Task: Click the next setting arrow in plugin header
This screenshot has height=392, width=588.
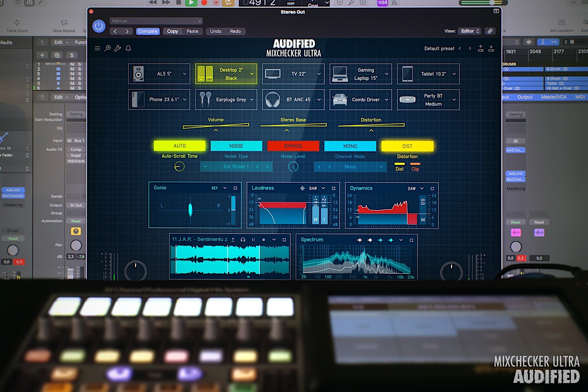Action: click(127, 31)
